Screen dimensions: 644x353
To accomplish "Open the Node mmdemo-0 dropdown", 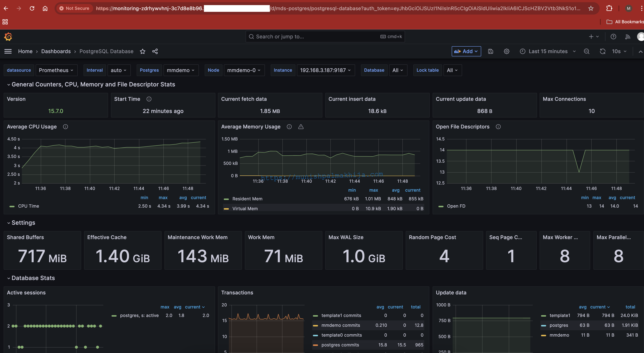I will point(244,70).
